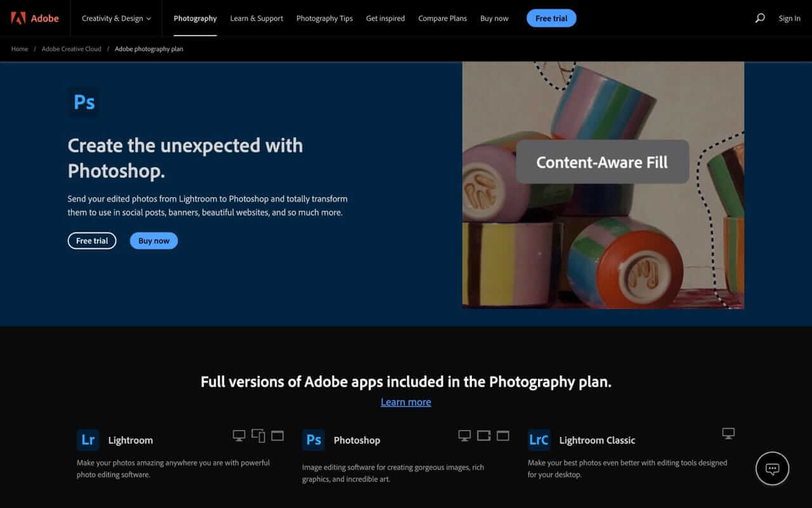Select the Photography tab
The width and height of the screenshot is (812, 508).
[195, 18]
